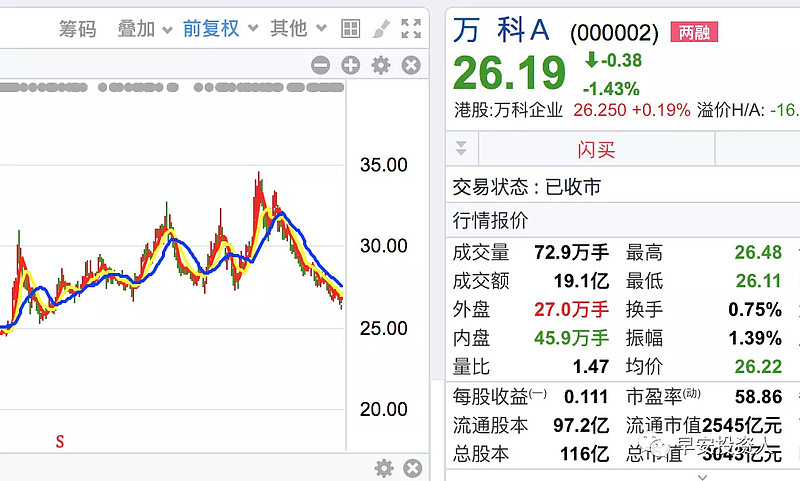
Task: Click the 闪买 quick buy button
Action: point(596,149)
